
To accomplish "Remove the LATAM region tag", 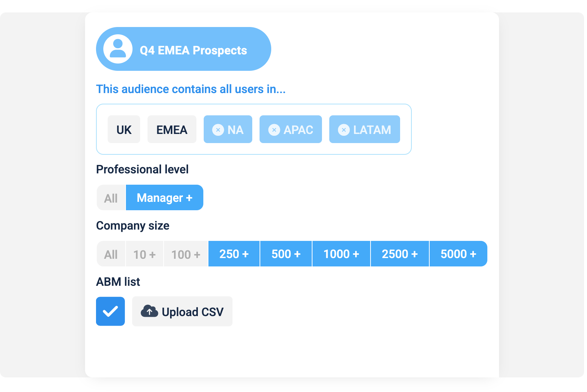I will [344, 130].
